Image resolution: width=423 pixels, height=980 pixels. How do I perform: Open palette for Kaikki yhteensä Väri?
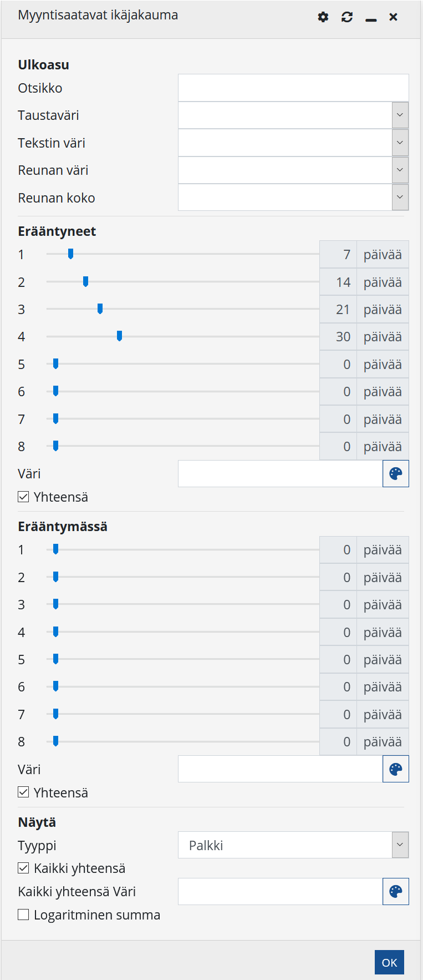click(395, 892)
